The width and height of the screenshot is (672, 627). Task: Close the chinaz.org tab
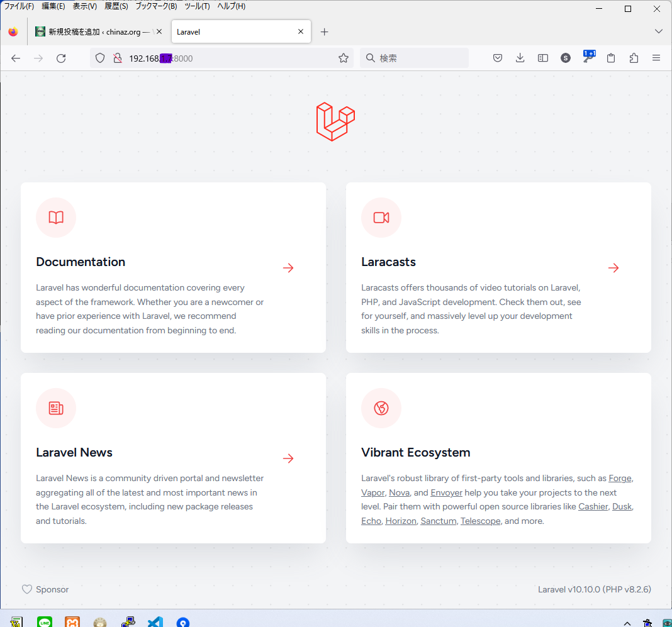[x=159, y=31]
